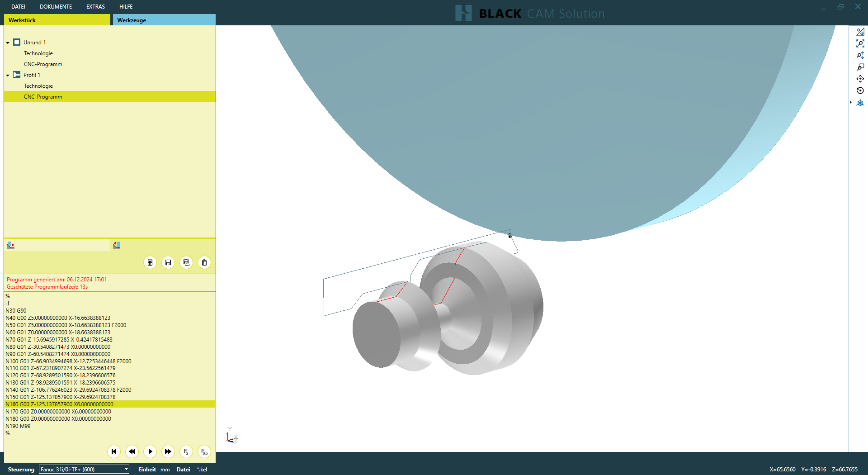Collapse the Unrund 1 tree node
Screen dimensions: 868x475
(8, 43)
